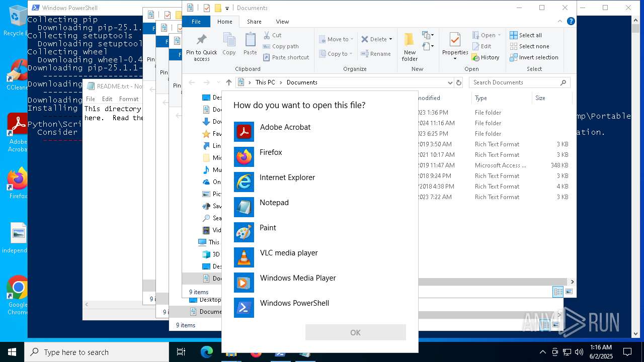Open Task View on the taskbar
Screen dimensions: 644x362
click(181, 352)
